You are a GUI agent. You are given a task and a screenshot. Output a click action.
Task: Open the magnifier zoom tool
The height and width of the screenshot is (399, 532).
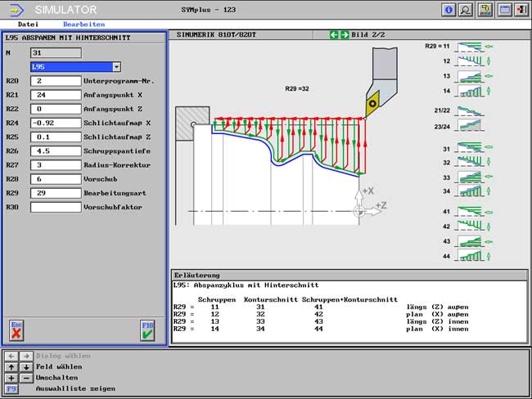point(466,10)
